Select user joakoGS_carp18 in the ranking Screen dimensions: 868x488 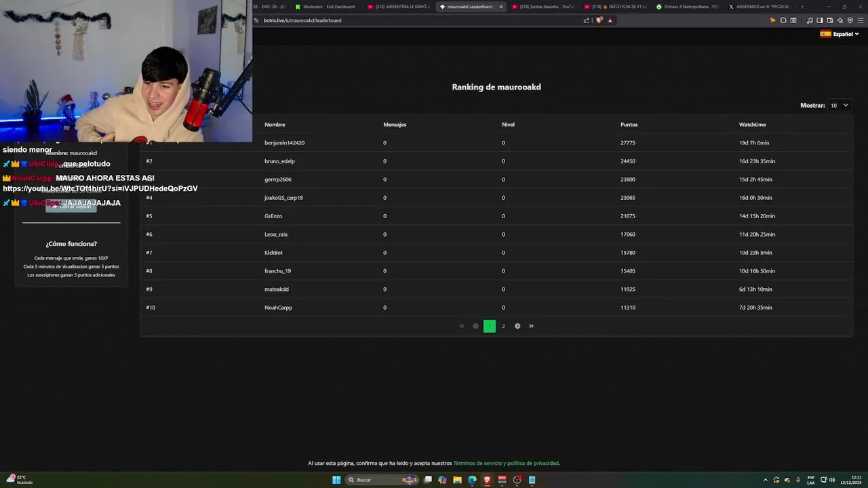283,198
